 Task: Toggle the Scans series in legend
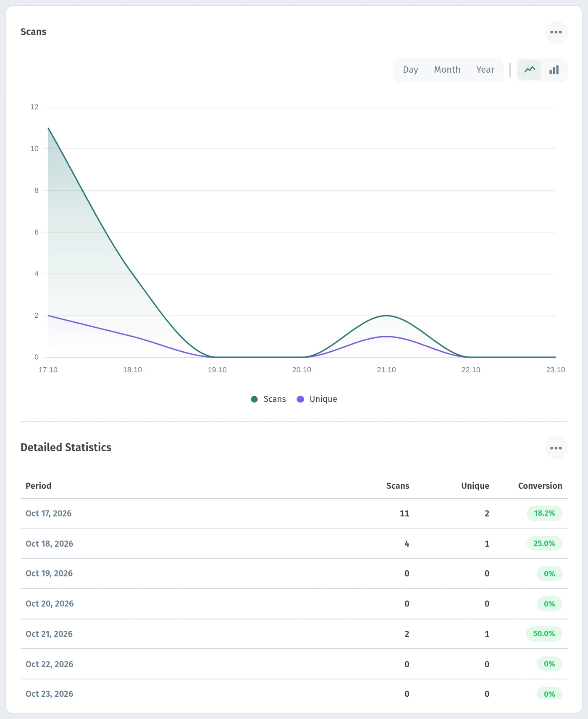point(268,399)
